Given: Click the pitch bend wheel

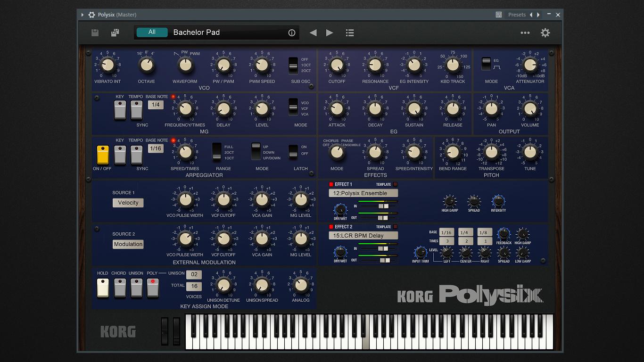Looking at the screenshot, I should pyautogui.click(x=165, y=331).
